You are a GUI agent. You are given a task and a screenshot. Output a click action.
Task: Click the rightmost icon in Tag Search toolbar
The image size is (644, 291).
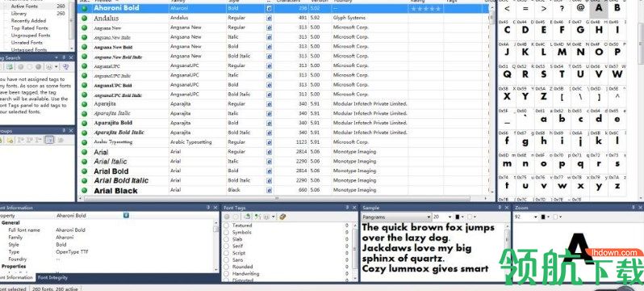pyautogui.click(x=65, y=66)
